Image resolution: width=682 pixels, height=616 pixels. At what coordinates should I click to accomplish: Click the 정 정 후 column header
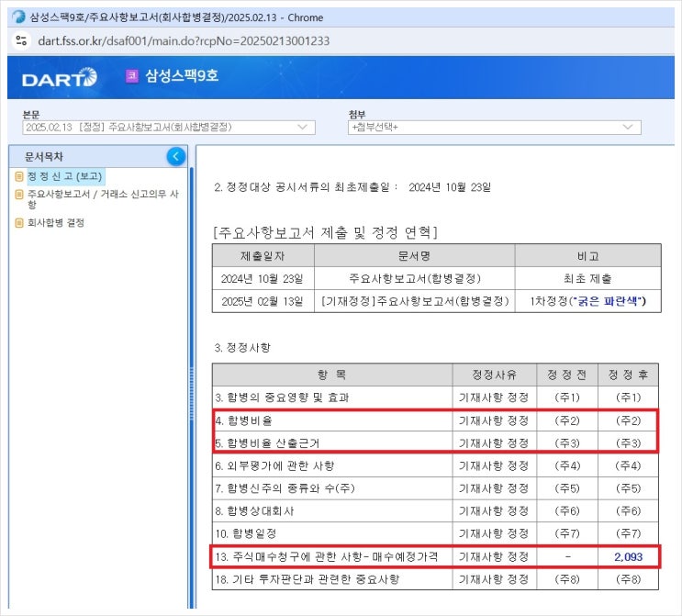[x=628, y=375]
